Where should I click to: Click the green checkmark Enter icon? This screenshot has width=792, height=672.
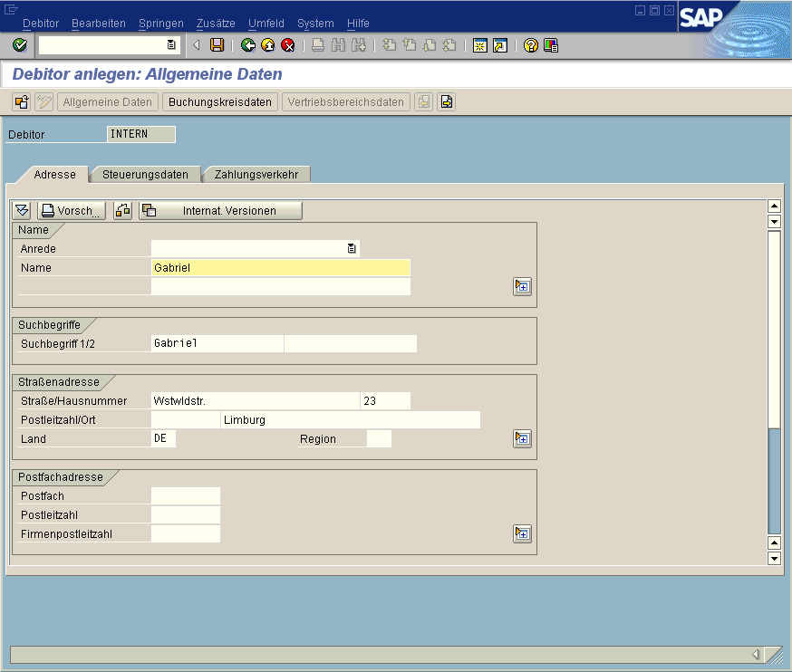[x=20, y=45]
